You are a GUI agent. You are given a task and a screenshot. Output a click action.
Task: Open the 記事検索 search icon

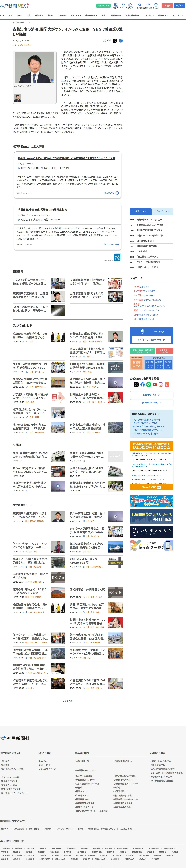[140, 6]
